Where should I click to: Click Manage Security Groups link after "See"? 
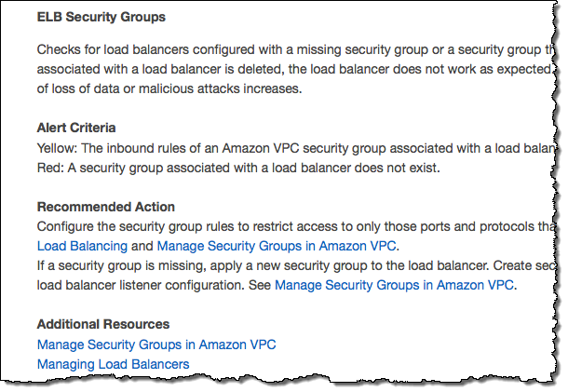coord(395,285)
